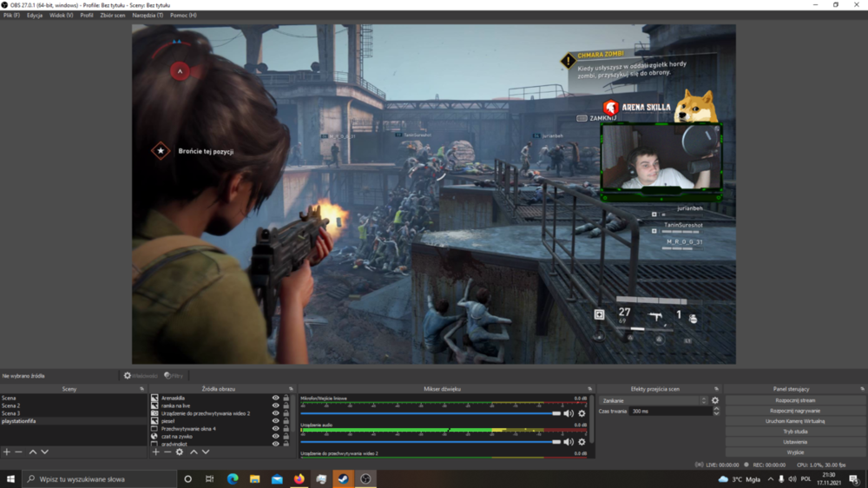Image resolution: width=868 pixels, height=488 pixels.
Task: Undock the Efekty przejścia scen panel icon
Action: (x=716, y=389)
